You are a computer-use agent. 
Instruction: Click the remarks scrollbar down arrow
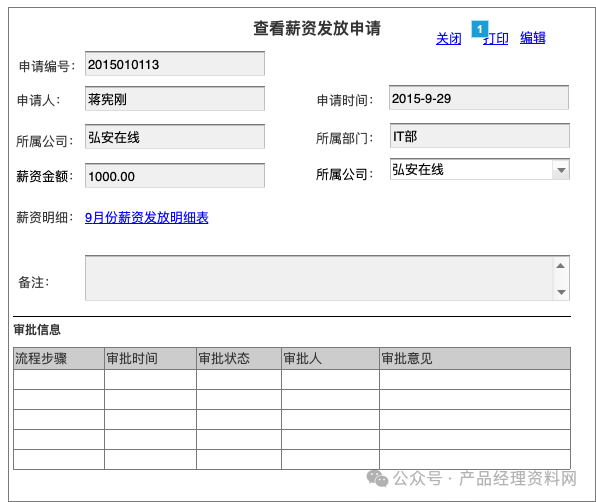(x=560, y=292)
